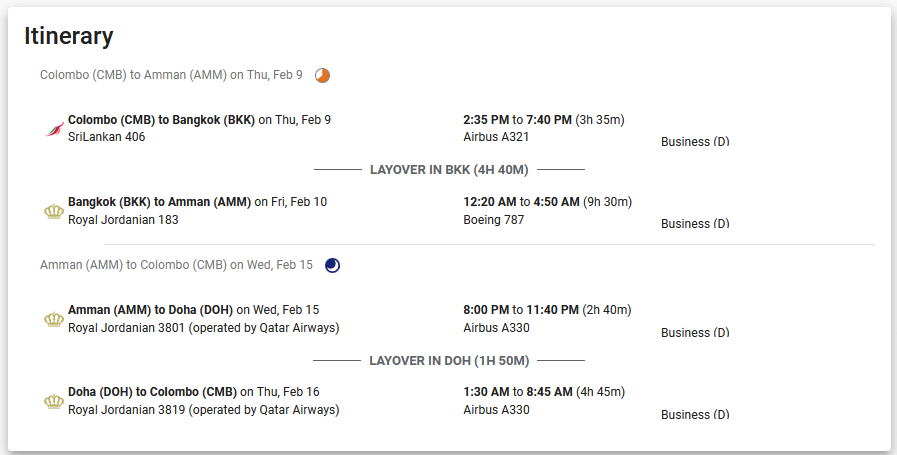Click the dark blue overnight moon icon
The image size is (897, 455).
coord(332,266)
